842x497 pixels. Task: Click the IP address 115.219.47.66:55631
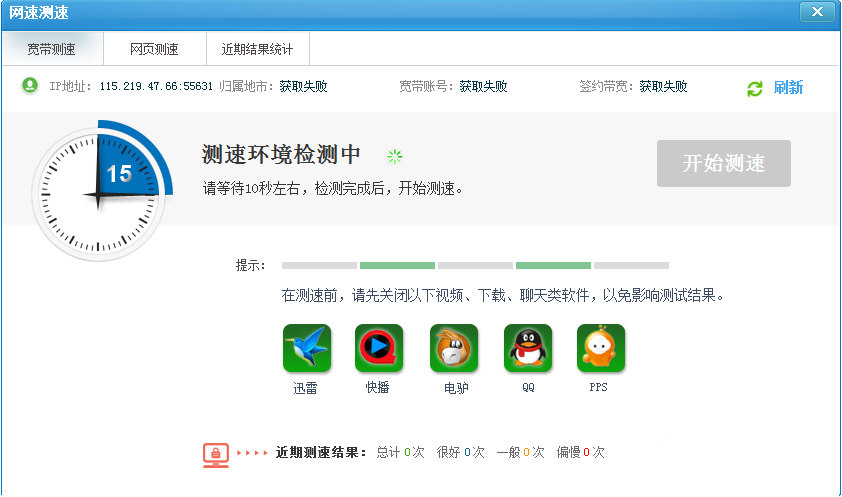pyautogui.click(x=156, y=86)
